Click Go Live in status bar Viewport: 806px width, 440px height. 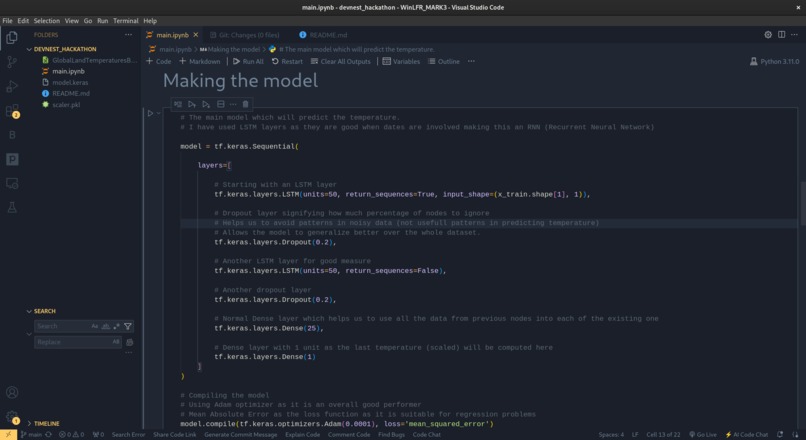703,434
